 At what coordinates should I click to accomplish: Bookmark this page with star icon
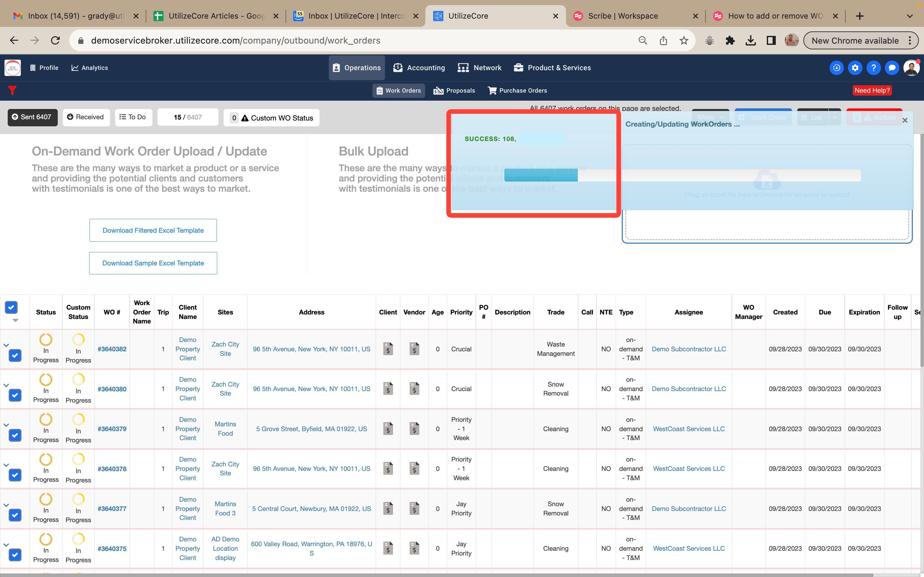[684, 40]
